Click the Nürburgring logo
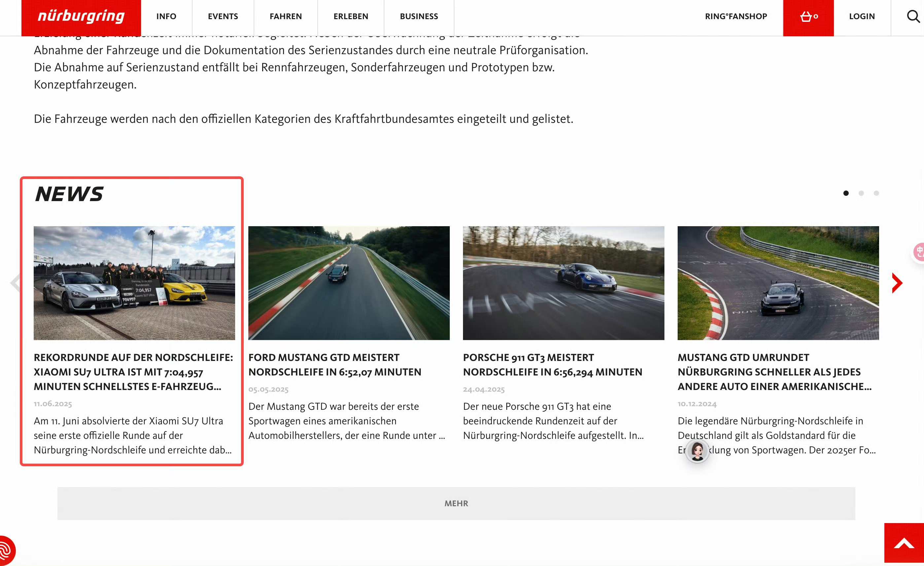The width and height of the screenshot is (924, 566). tap(81, 17)
